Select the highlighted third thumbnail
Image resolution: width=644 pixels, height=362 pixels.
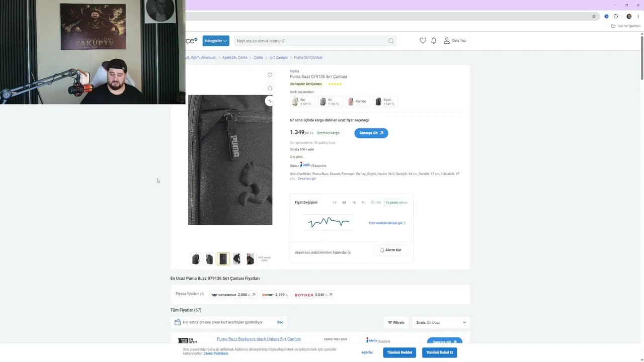tap(223, 259)
